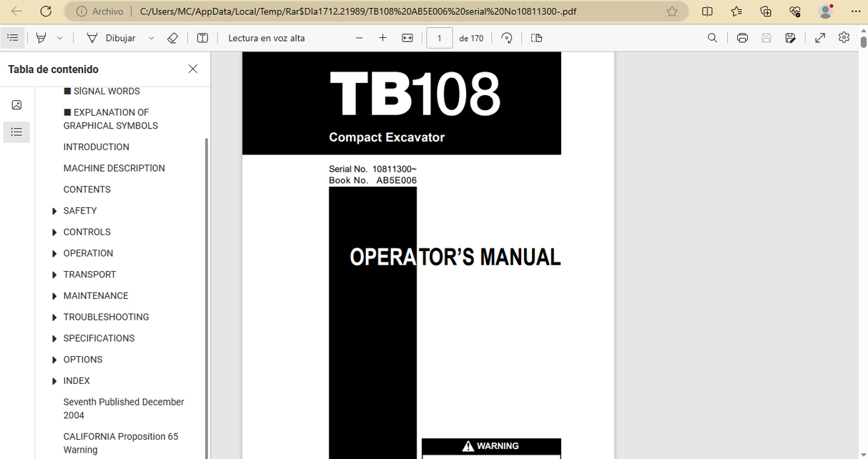Click Lectura en voz alta button

click(266, 38)
